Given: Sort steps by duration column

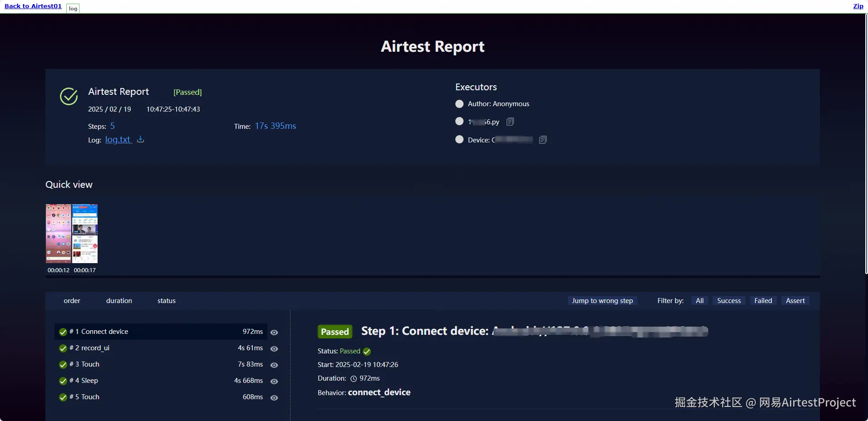Looking at the screenshot, I should (x=119, y=301).
